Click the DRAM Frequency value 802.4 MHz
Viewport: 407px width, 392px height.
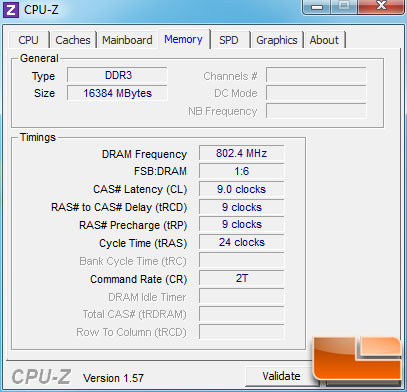(241, 153)
